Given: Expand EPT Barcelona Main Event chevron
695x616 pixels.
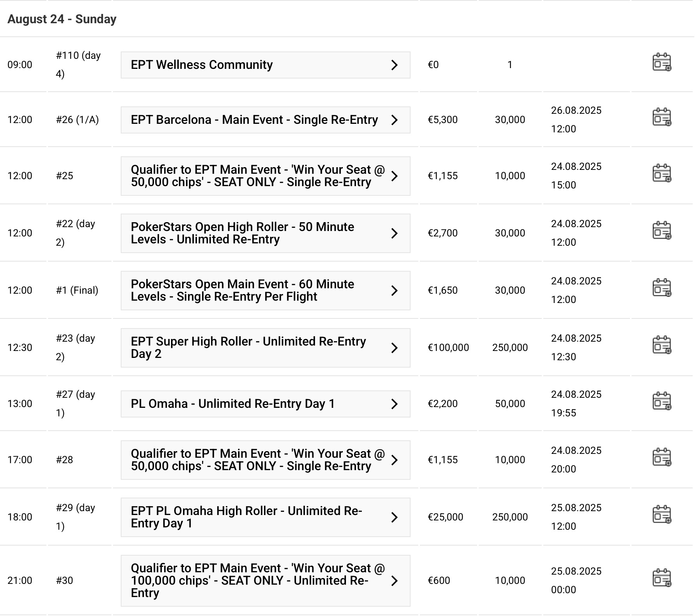Looking at the screenshot, I should pyautogui.click(x=394, y=120).
